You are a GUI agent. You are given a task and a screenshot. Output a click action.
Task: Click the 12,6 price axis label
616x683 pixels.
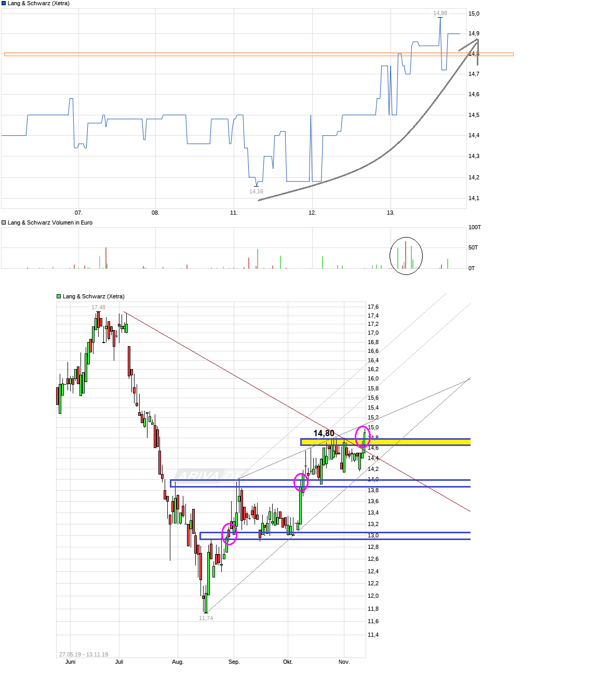(373, 559)
